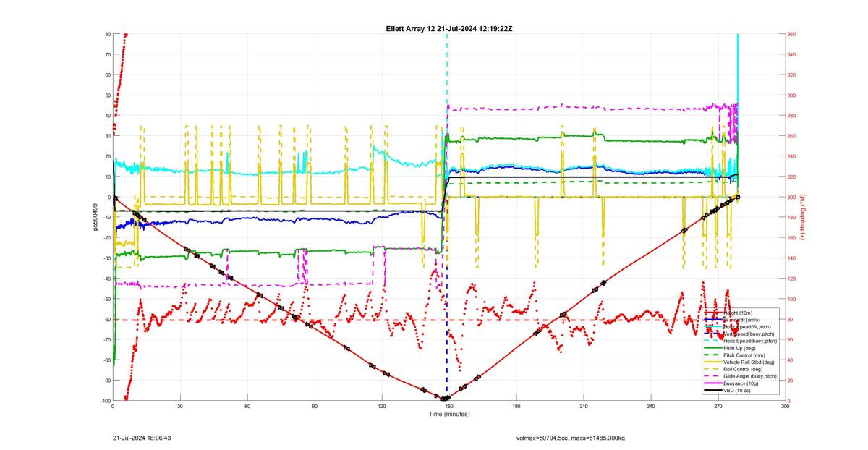Click the 'Glide Angle (buoy,pitch)' legend entry

point(750,376)
